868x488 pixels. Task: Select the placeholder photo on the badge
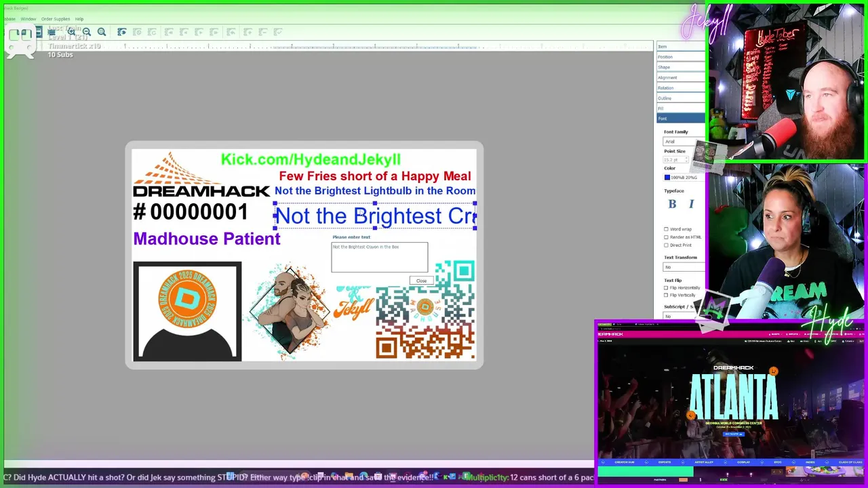tap(187, 311)
